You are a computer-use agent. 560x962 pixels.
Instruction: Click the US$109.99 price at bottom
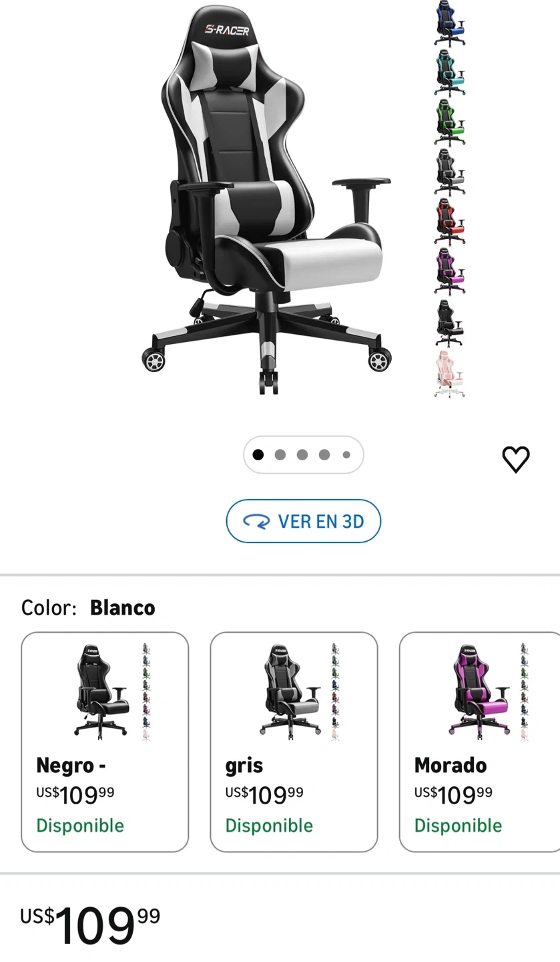click(x=90, y=925)
